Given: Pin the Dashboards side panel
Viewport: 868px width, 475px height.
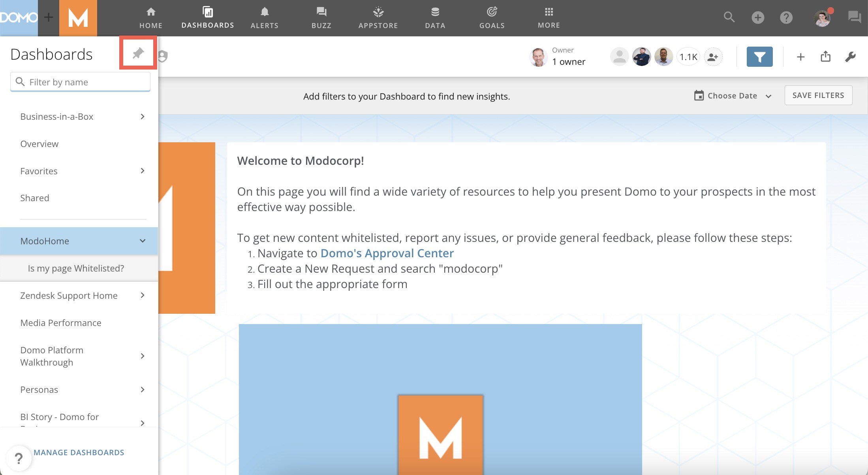Looking at the screenshot, I should coord(138,53).
